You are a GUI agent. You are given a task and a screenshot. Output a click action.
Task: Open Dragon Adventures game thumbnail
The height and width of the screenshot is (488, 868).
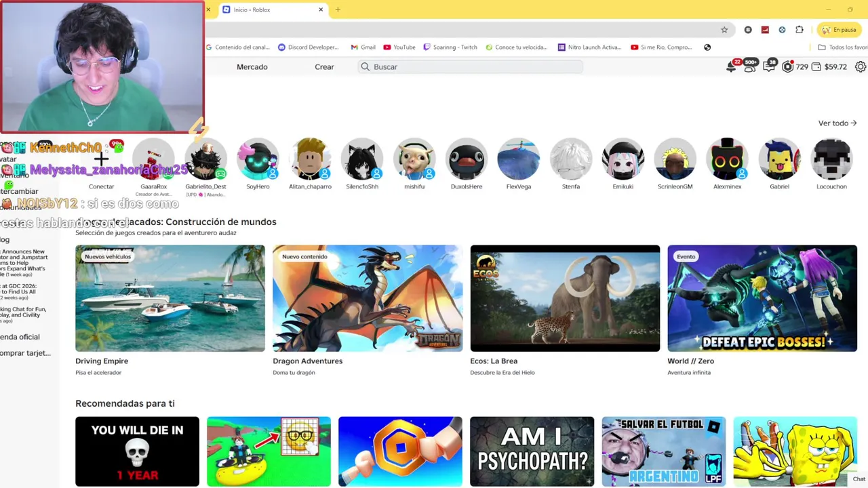[368, 298]
